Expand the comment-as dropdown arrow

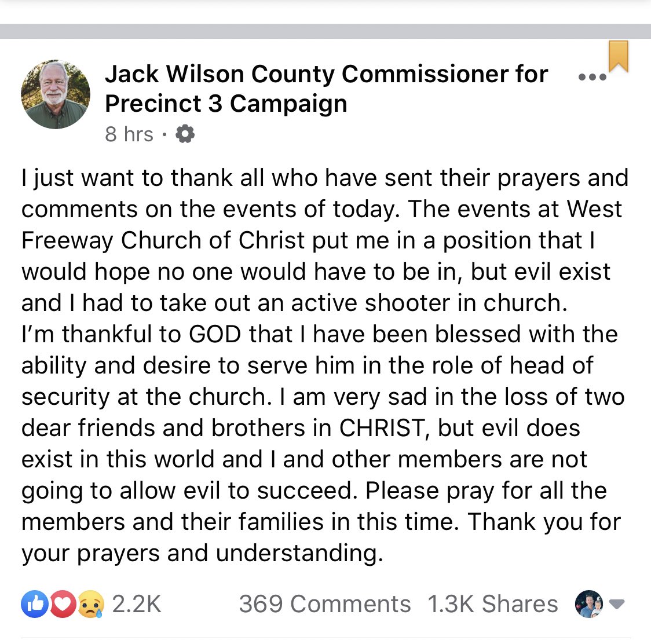tap(617, 604)
